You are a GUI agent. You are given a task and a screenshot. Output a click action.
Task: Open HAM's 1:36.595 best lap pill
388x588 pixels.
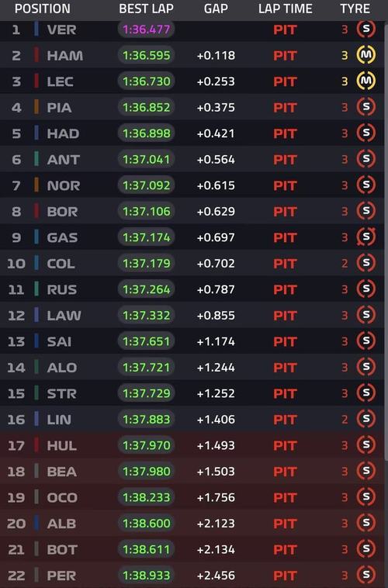coord(146,55)
